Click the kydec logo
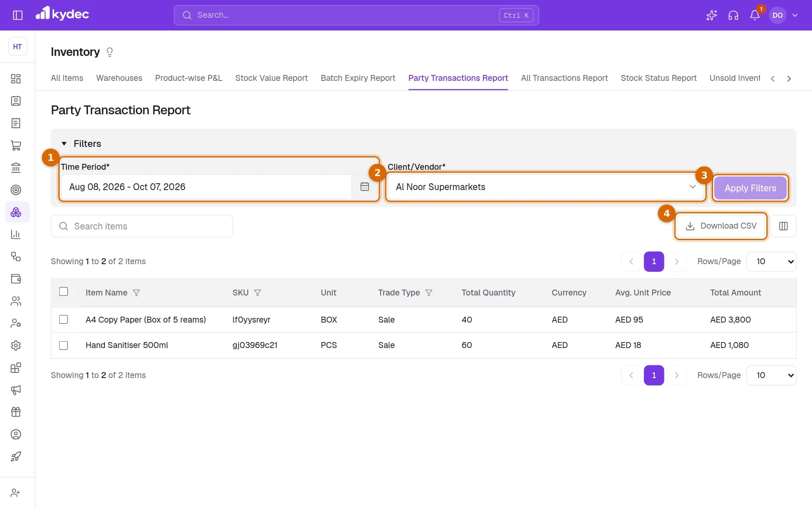The width and height of the screenshot is (812, 508). [x=62, y=14]
